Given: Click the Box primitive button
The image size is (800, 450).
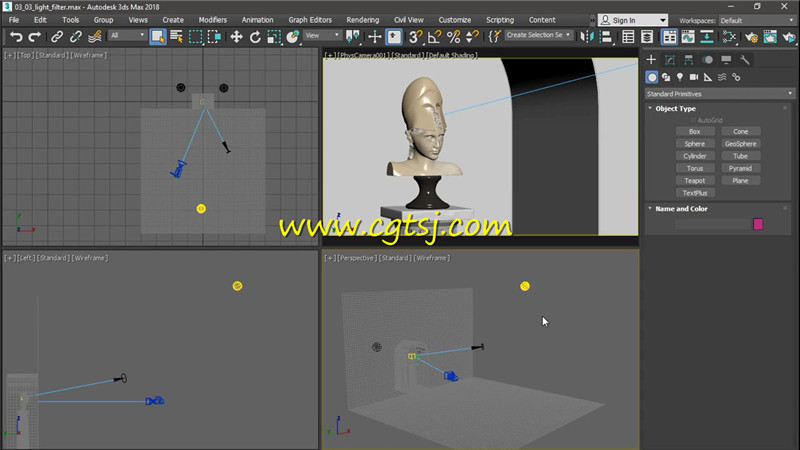Looking at the screenshot, I should click(695, 131).
